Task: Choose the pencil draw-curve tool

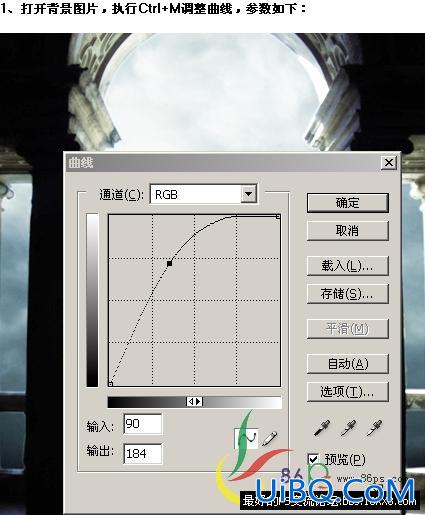Action: click(x=269, y=438)
